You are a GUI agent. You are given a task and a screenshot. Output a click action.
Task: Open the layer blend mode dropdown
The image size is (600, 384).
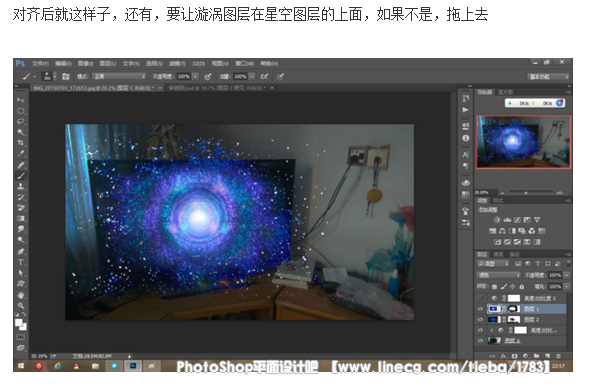click(x=499, y=275)
